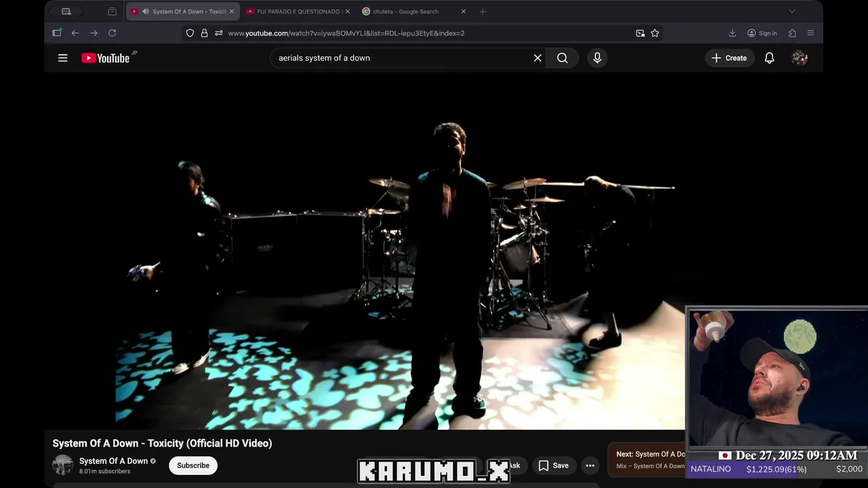Open the downloads panel

tap(732, 33)
